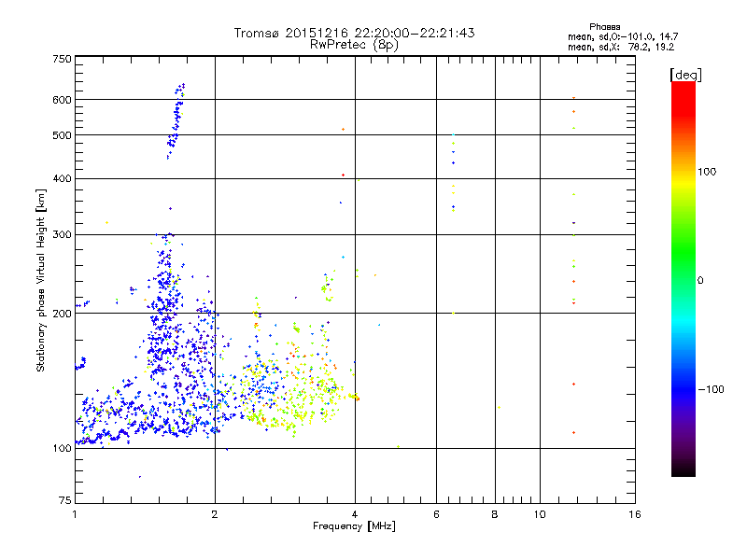The height and width of the screenshot is (560, 747).
Task: Click the x-axis '16' tick label
Action: click(x=635, y=514)
